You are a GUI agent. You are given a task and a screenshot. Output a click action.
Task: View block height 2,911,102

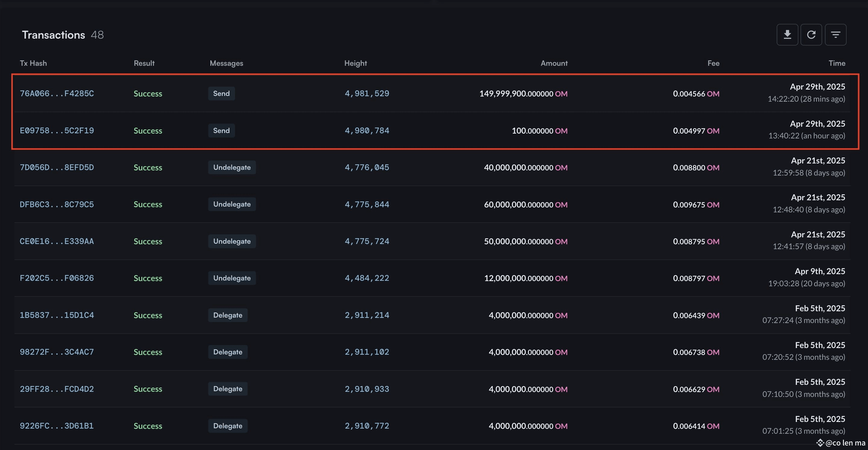pos(366,352)
